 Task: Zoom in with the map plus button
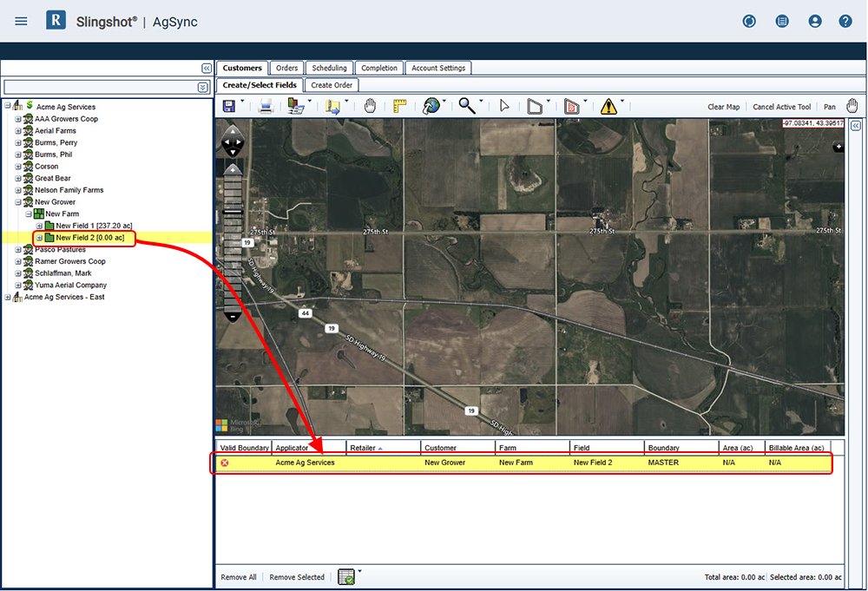click(x=233, y=169)
